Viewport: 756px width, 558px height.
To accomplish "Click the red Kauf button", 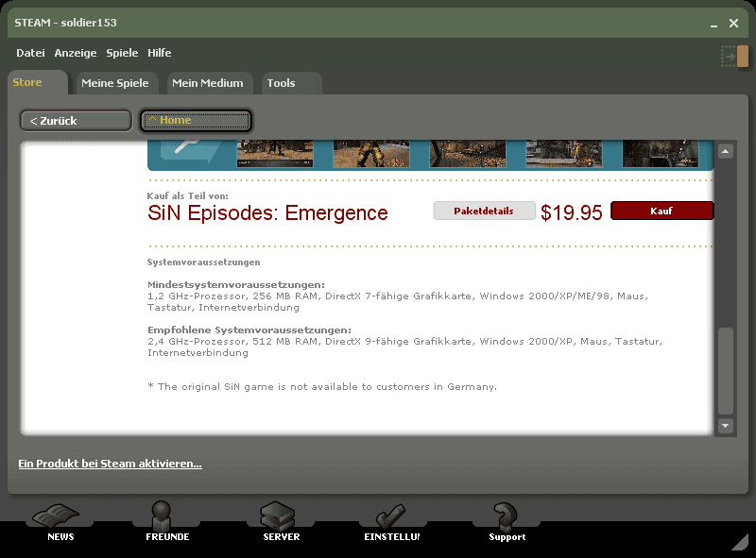I will (661, 211).
